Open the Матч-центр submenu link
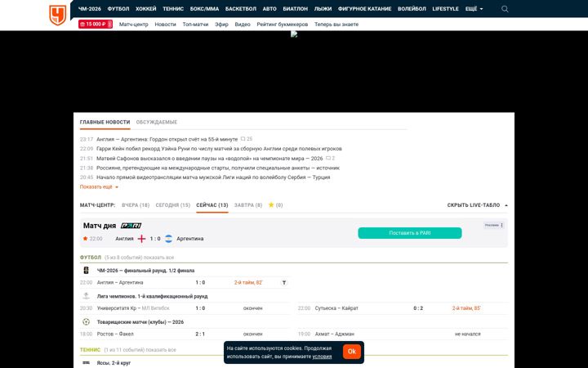Screen dimensions: 588x368 point(133,24)
